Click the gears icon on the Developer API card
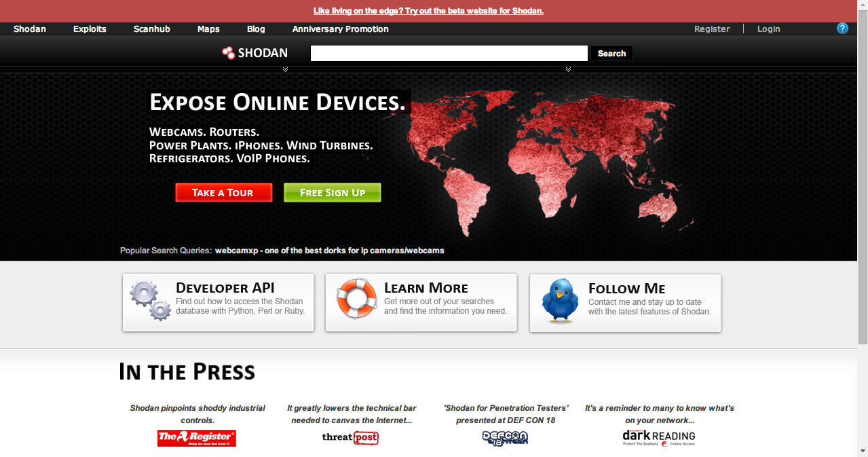868x457 pixels. pyautogui.click(x=151, y=300)
